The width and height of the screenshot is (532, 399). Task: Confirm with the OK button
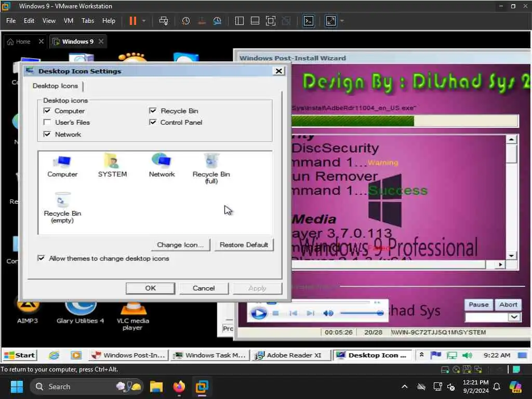[150, 288]
